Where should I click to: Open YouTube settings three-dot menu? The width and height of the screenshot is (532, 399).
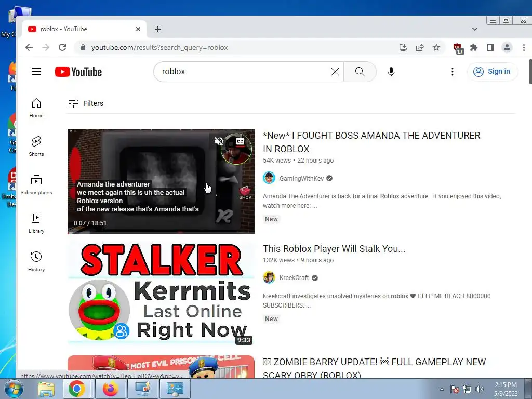pos(453,72)
